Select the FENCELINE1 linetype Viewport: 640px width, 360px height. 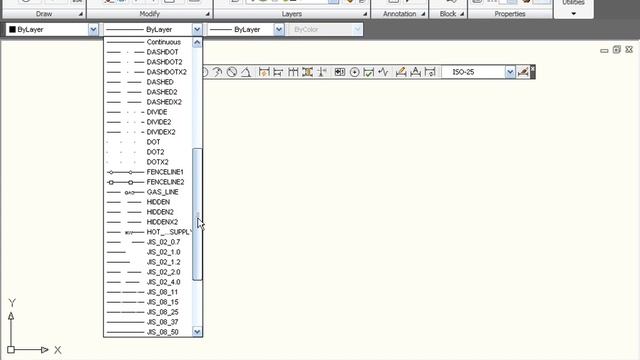click(x=148, y=172)
